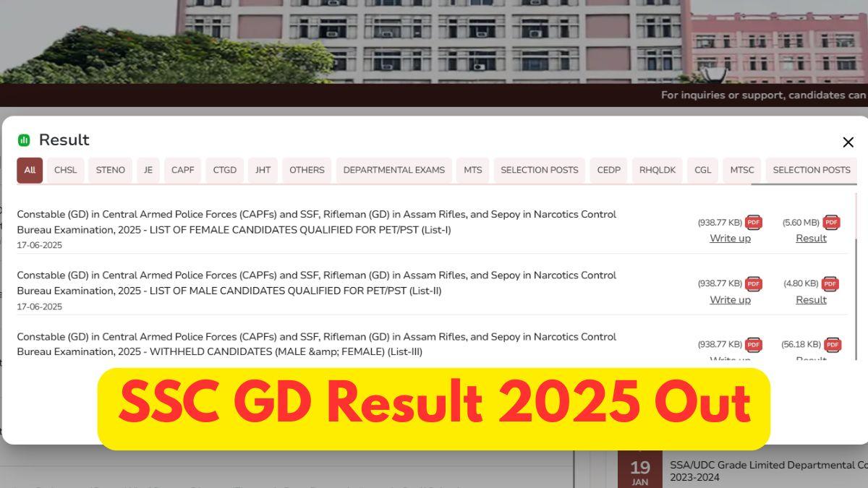Close the Result dialog with X
This screenshot has height=488, width=868.
[x=848, y=142]
